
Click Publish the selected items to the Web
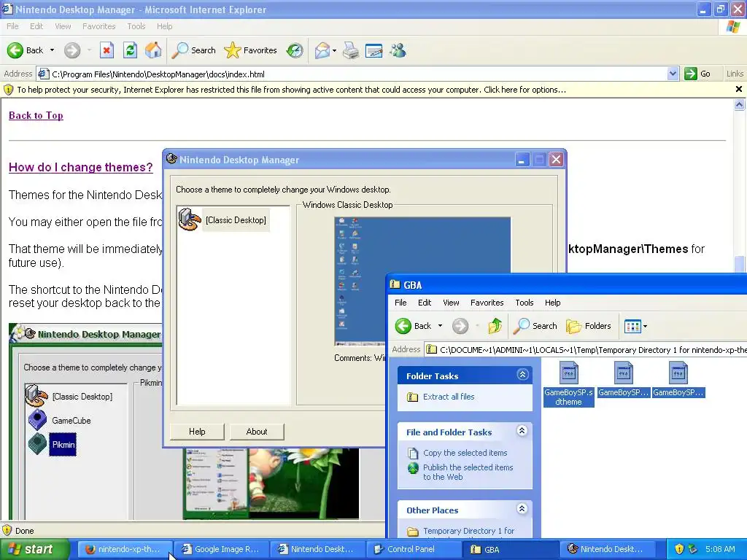tap(468, 472)
